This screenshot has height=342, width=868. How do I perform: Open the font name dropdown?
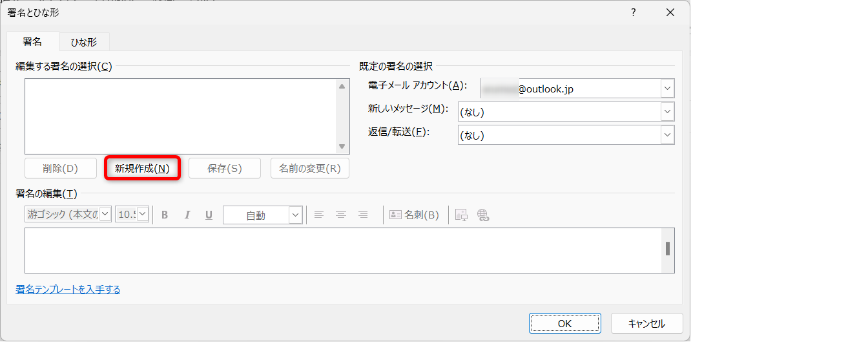(x=105, y=215)
